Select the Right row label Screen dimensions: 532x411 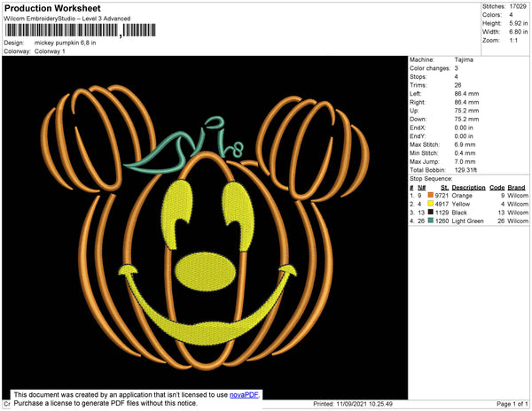pyautogui.click(x=416, y=103)
